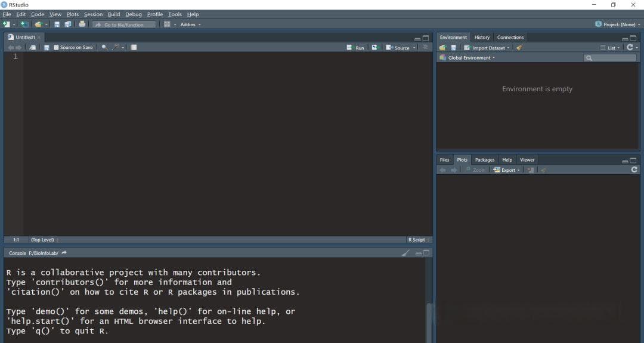
Task: Open the Help tab in lower right pane
Action: [507, 160]
